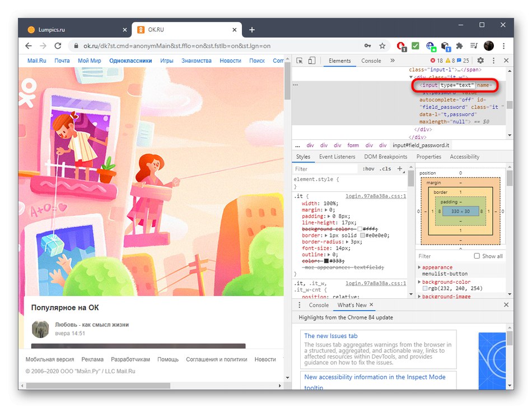
Task: Toggle the device toolbar in DevTools
Action: click(x=312, y=60)
